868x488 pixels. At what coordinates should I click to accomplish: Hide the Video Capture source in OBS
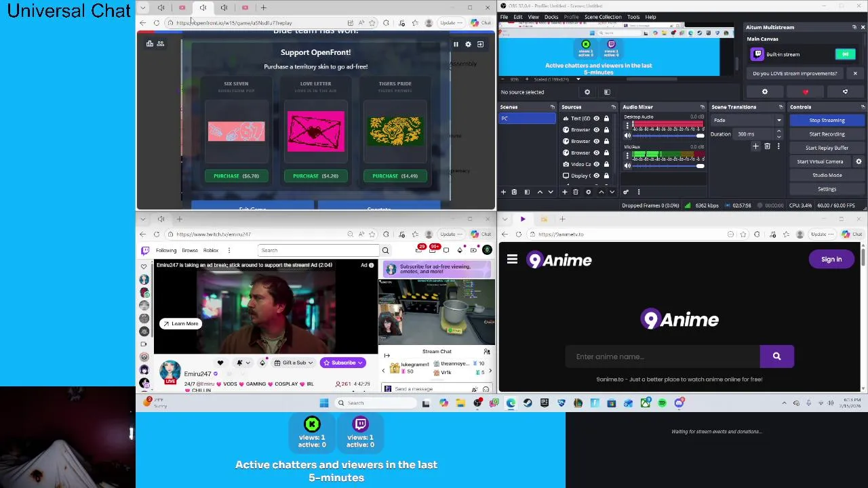597,164
